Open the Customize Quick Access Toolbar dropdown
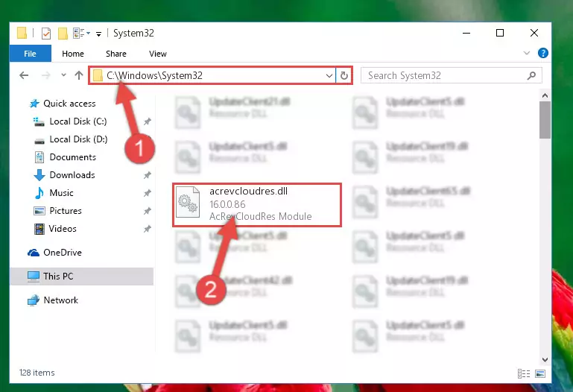Screen dimensions: 573x392 98,34
